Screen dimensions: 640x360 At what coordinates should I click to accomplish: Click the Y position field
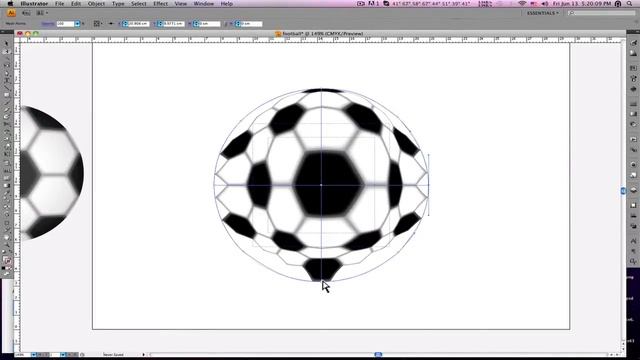pyautogui.click(x=173, y=24)
